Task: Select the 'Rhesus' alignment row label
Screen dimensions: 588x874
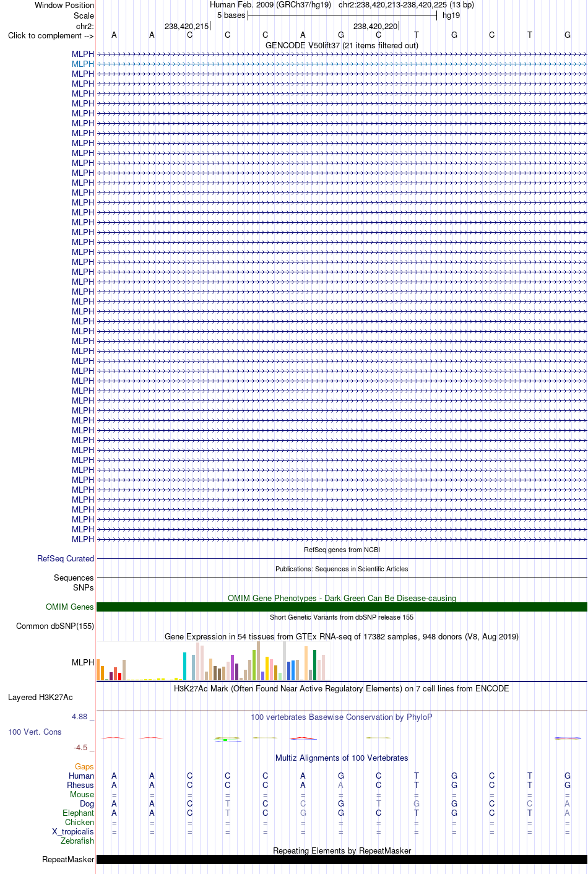Action: [80, 785]
